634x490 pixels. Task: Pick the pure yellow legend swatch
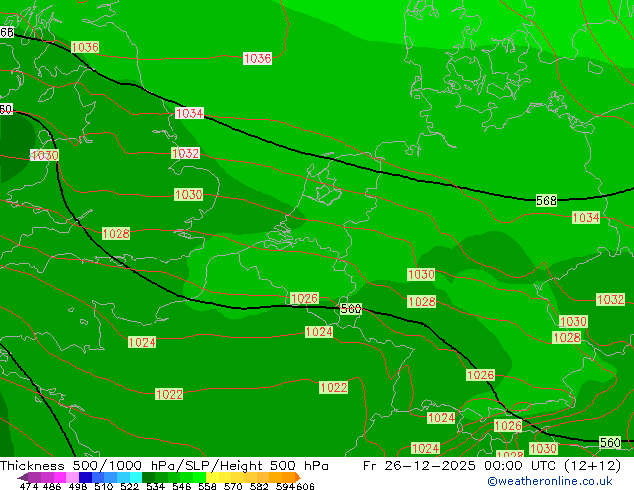coord(212,477)
